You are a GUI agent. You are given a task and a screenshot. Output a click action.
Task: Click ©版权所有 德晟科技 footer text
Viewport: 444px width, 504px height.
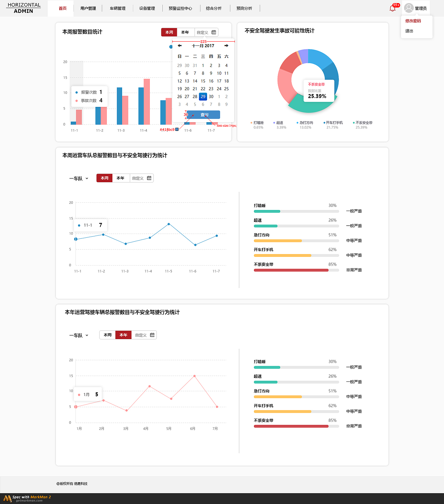pyautogui.click(x=72, y=484)
